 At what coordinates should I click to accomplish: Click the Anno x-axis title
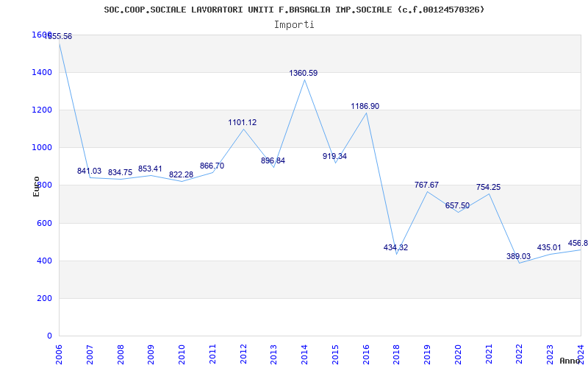[x=570, y=361]
